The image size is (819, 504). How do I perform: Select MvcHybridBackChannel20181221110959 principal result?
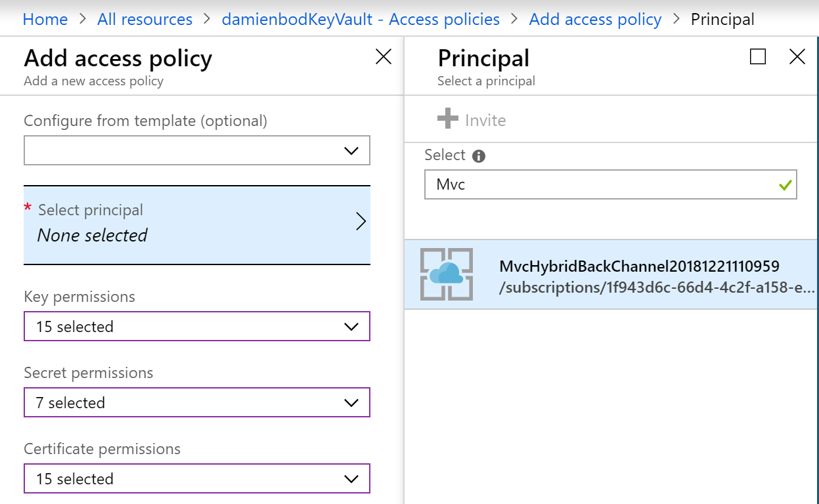pos(639,266)
